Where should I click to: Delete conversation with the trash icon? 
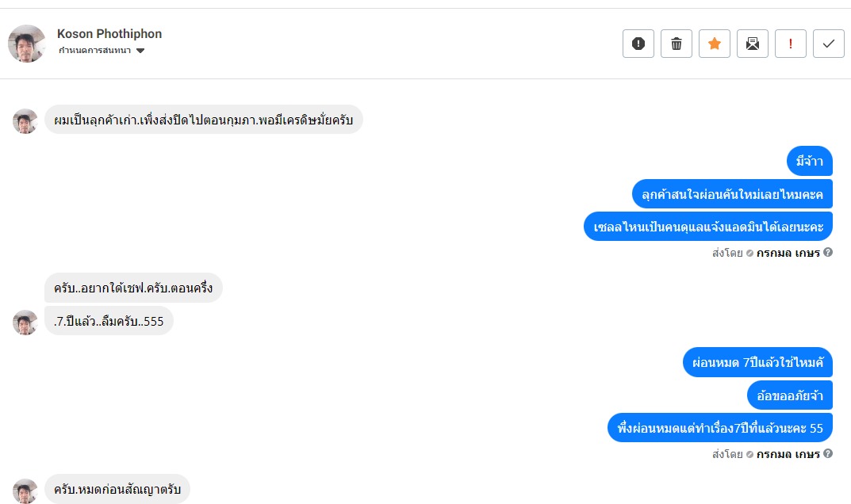677,44
